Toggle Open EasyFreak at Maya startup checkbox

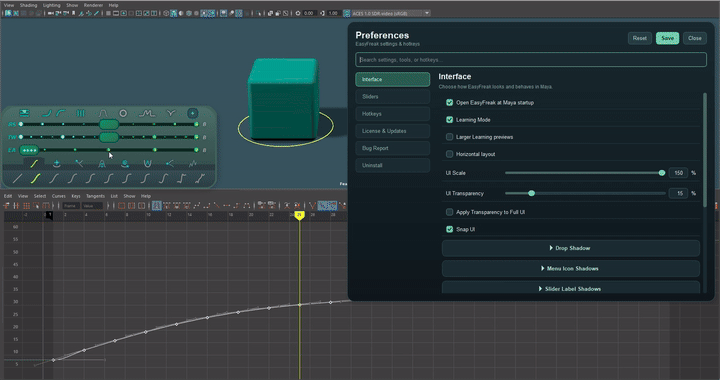450,102
